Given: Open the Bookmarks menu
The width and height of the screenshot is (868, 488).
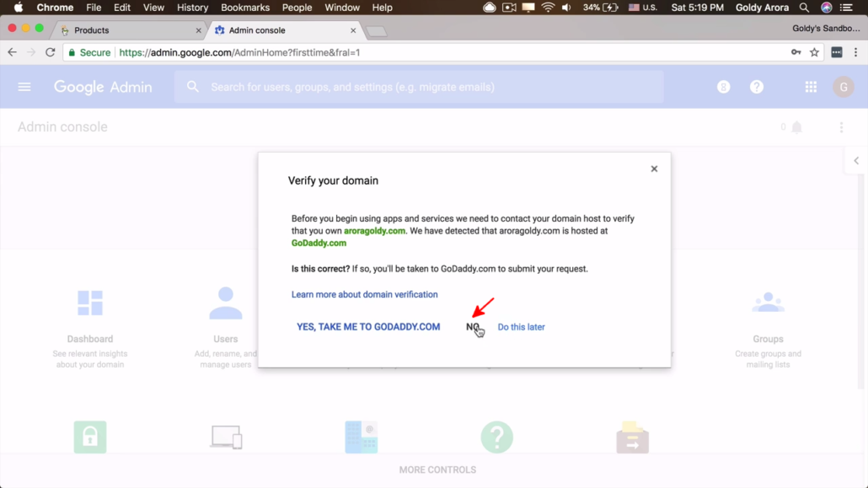Looking at the screenshot, I should [x=245, y=8].
